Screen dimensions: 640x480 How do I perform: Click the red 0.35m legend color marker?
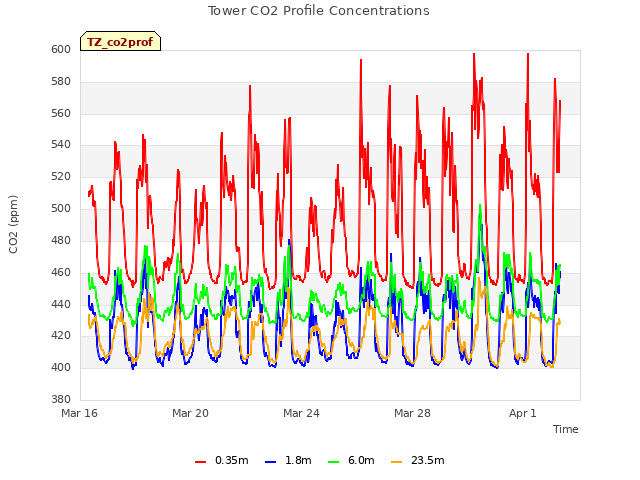point(200,462)
